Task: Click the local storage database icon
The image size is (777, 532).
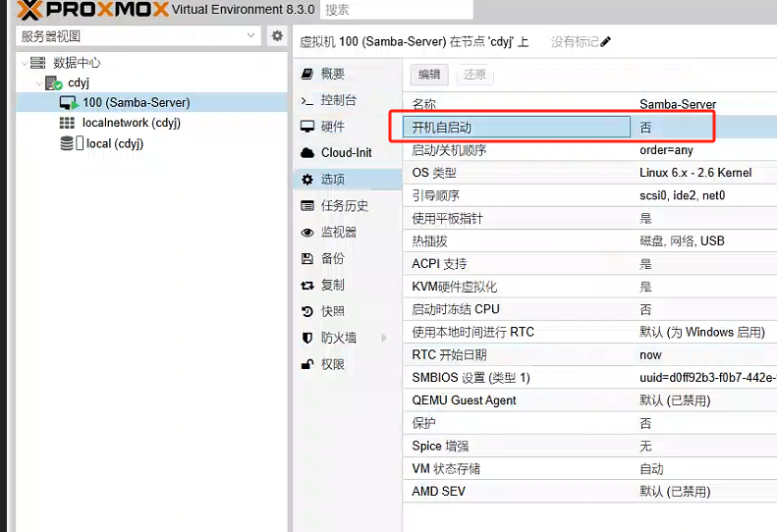Action: pyautogui.click(x=67, y=143)
